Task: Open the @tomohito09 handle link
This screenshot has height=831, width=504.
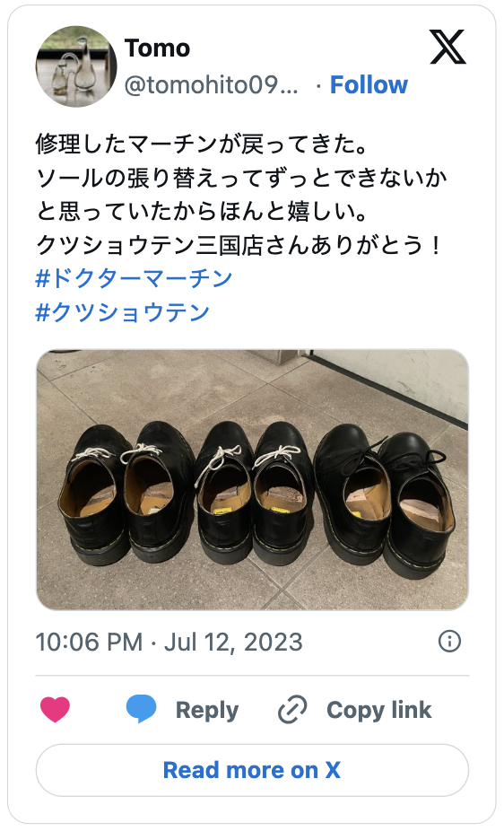Action: (212, 84)
